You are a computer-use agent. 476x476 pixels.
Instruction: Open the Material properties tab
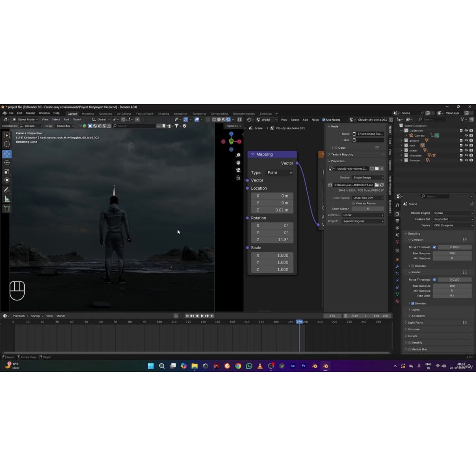click(x=397, y=301)
